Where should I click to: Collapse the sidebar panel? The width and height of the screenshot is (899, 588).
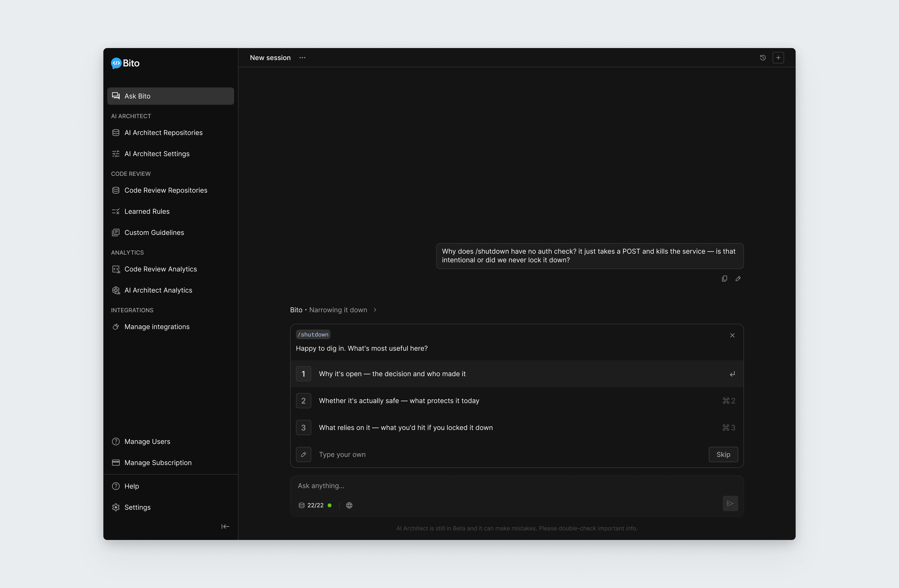click(x=225, y=527)
